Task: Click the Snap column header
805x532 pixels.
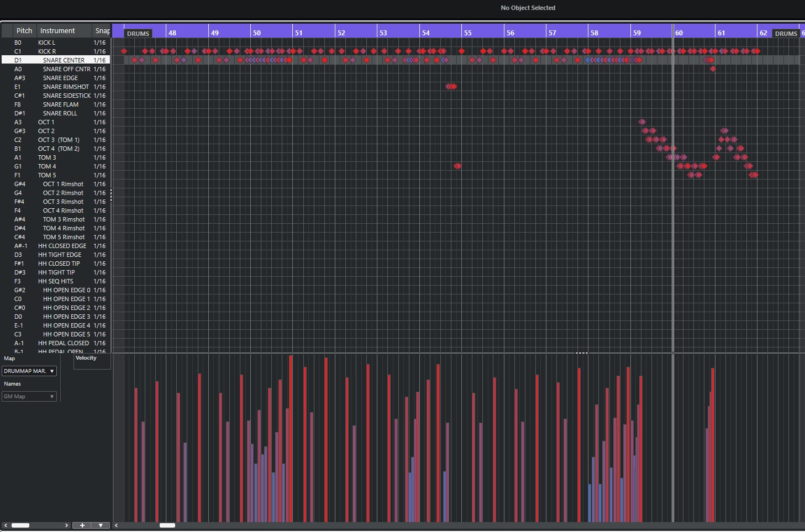Action: tap(102, 31)
